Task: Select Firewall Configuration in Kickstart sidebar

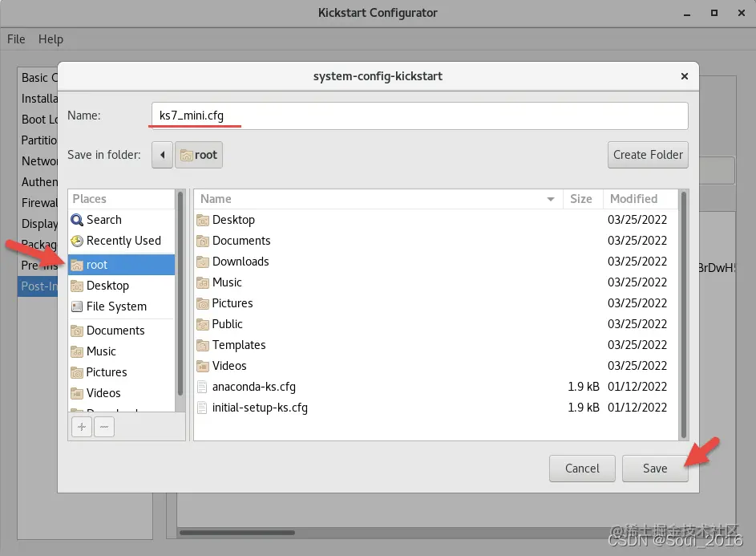Action: [x=38, y=203]
